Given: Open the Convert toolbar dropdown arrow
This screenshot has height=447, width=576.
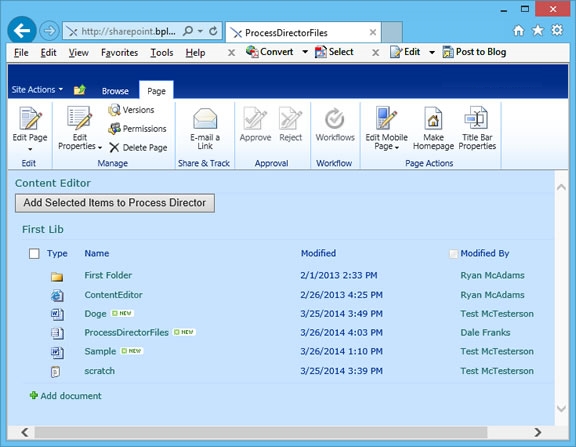Looking at the screenshot, I should click(x=305, y=52).
